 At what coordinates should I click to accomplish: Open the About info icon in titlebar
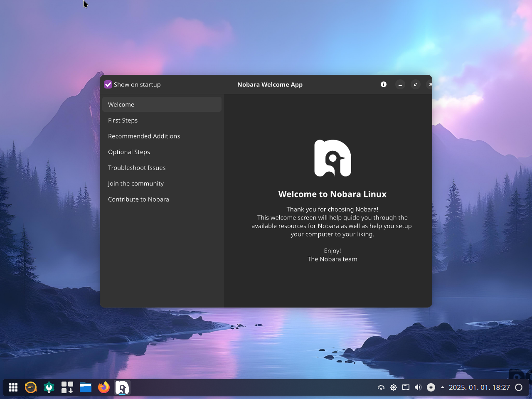pos(384,84)
